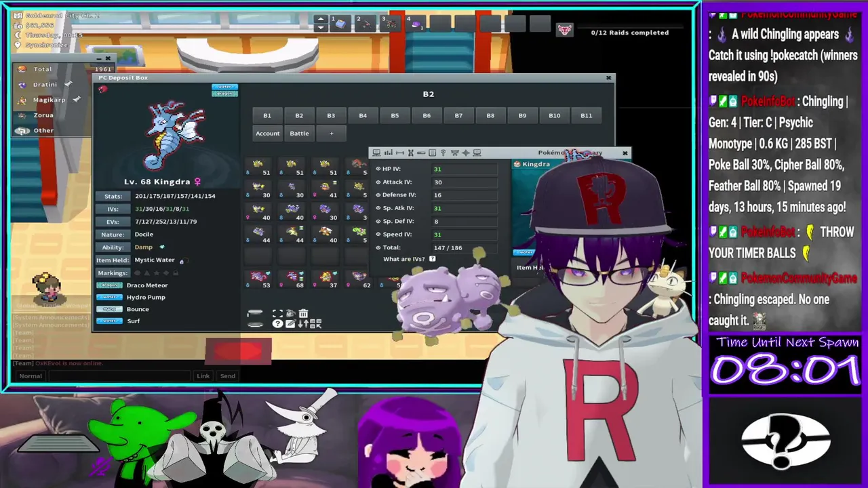Click the Link chat button
This screenshot has height=488, width=868.
pyautogui.click(x=203, y=375)
